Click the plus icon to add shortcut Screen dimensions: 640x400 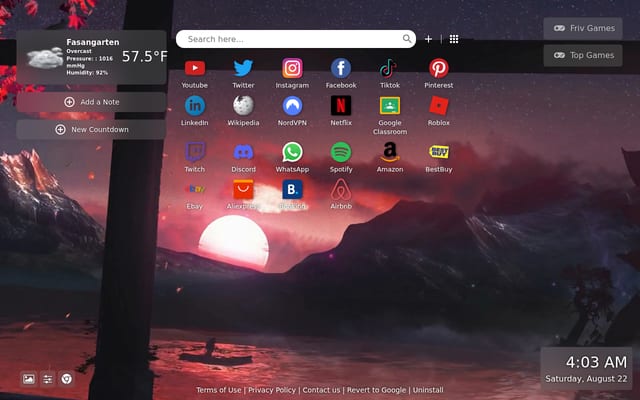(428, 39)
